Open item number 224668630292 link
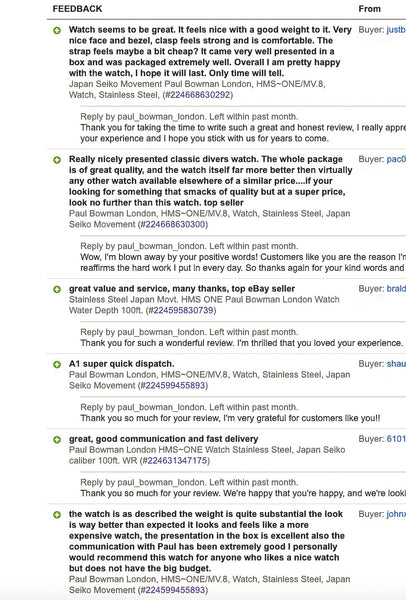Viewport: 406px width, 600px height. click(x=200, y=95)
